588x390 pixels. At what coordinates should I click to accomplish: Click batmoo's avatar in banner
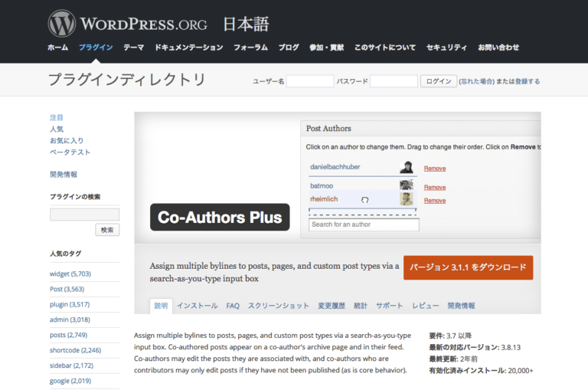coord(407,185)
